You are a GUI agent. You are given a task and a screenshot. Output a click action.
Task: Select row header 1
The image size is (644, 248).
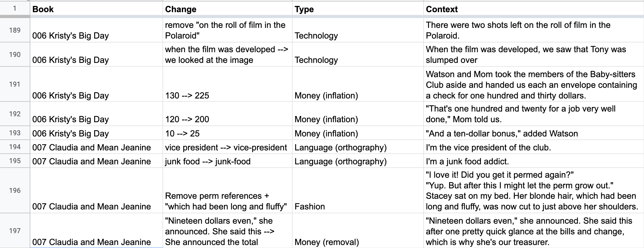click(15, 9)
